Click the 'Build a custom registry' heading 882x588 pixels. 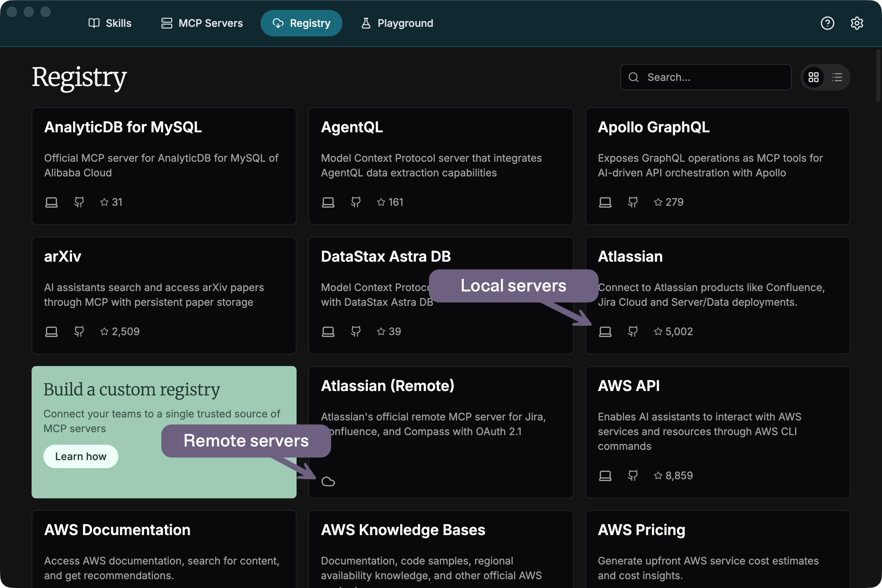coord(132,390)
